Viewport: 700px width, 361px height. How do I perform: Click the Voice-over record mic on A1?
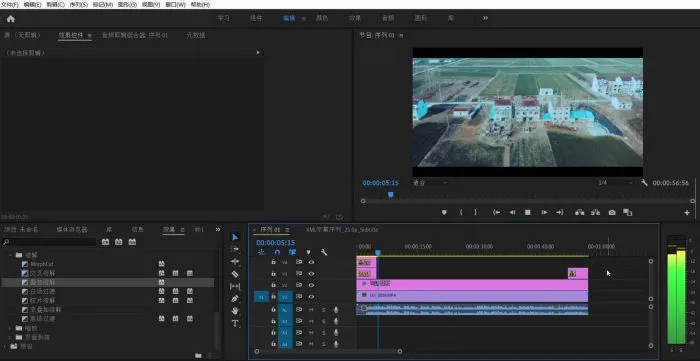tap(336, 309)
